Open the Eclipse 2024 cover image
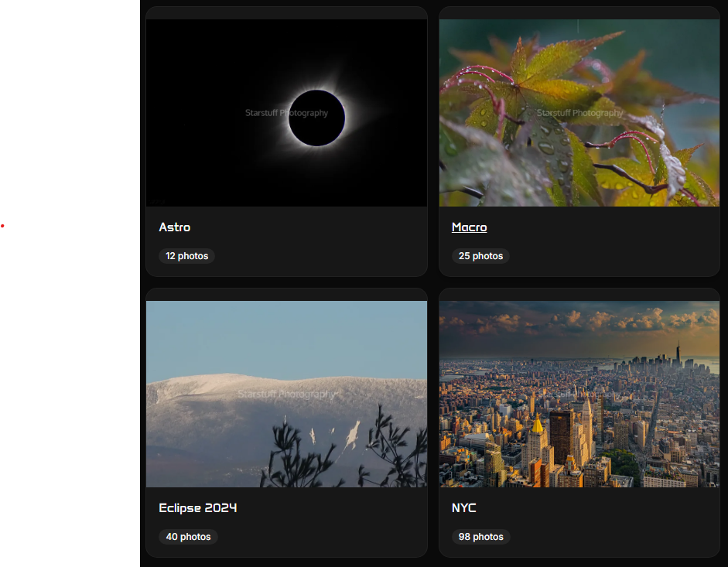Screen dimensions: 728x567 (285, 393)
